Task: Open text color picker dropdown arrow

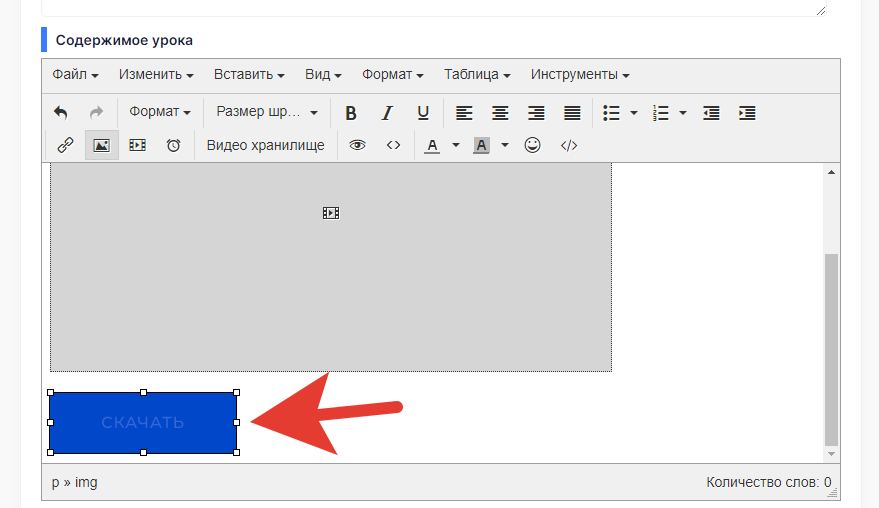Action: 456,145
